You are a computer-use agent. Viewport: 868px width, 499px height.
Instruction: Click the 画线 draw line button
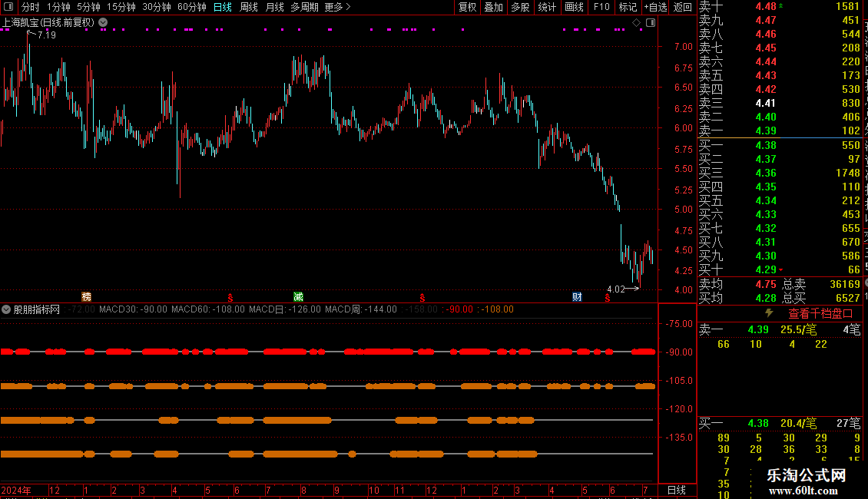(x=574, y=7)
